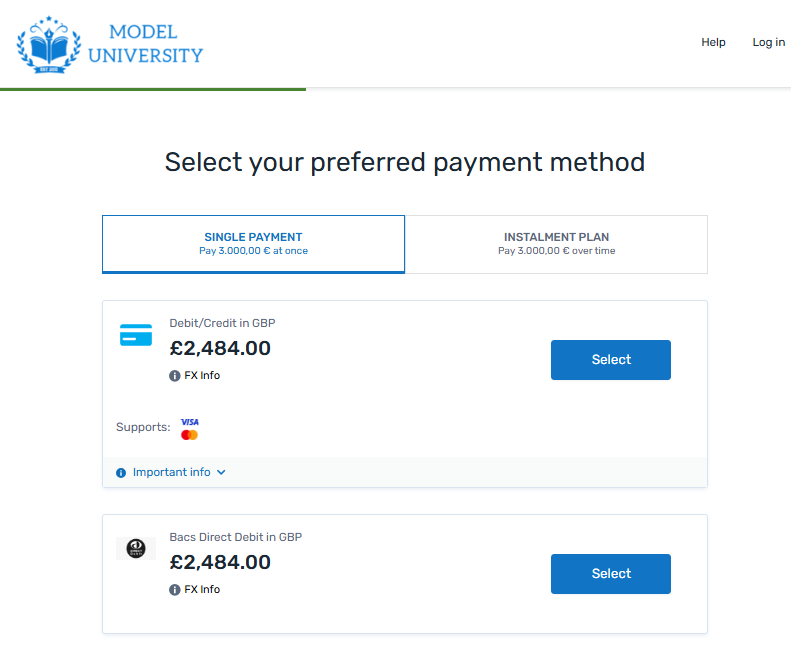The height and width of the screenshot is (648, 791).
Task: Click the FX Info text for Debit/Credit
Action: click(x=202, y=376)
